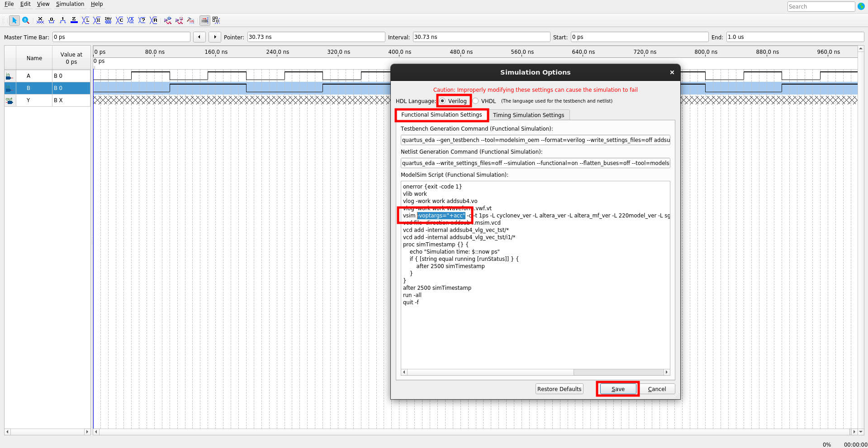Switch to Functional Simulation Settings tab
This screenshot has width=868, height=448.
pyautogui.click(x=441, y=115)
